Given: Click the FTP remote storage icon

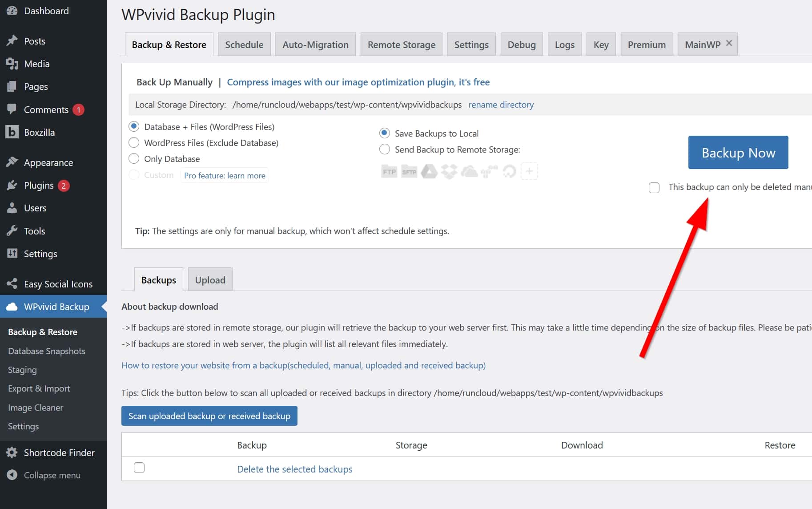Looking at the screenshot, I should click(389, 172).
